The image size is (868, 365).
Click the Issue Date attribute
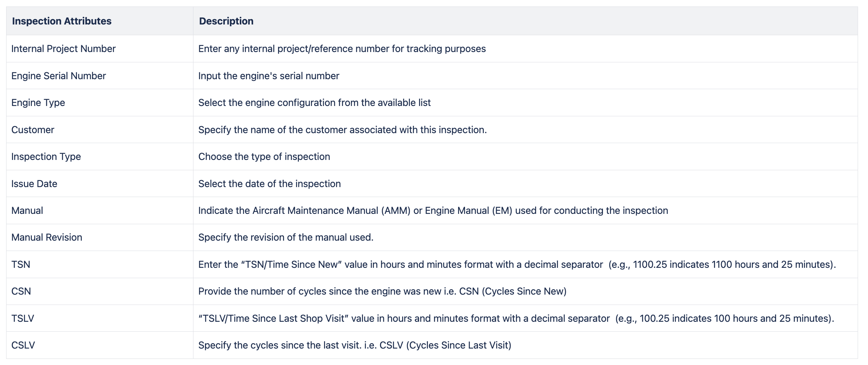click(x=34, y=184)
